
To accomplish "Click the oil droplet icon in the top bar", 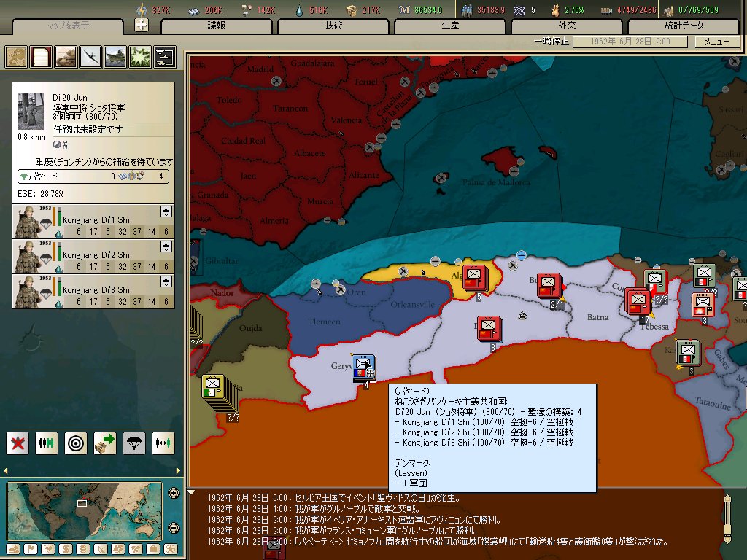I will (298, 10).
